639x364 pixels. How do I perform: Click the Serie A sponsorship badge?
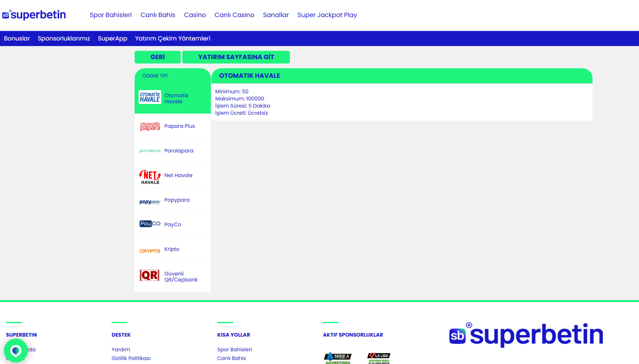click(x=338, y=358)
